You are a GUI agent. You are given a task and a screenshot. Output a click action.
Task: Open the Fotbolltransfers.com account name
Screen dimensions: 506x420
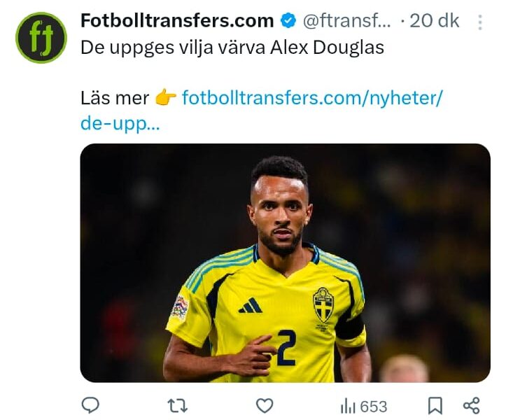[x=177, y=21]
